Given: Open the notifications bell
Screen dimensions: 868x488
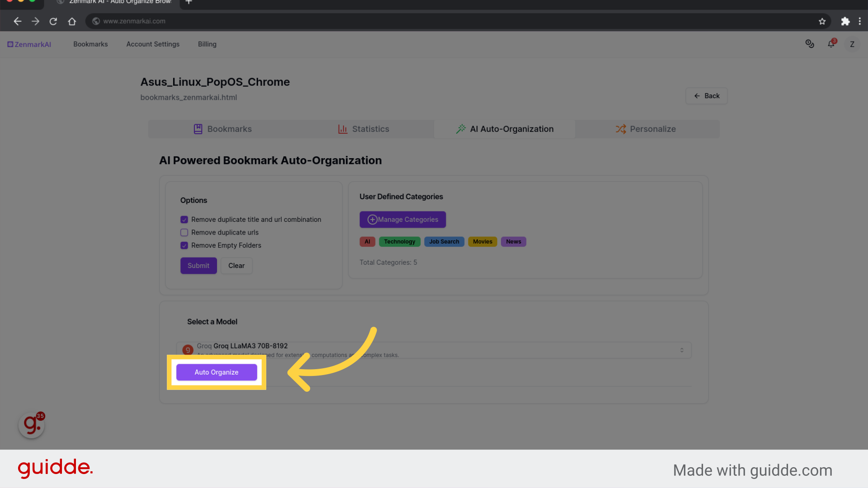Looking at the screenshot, I should coord(831,44).
